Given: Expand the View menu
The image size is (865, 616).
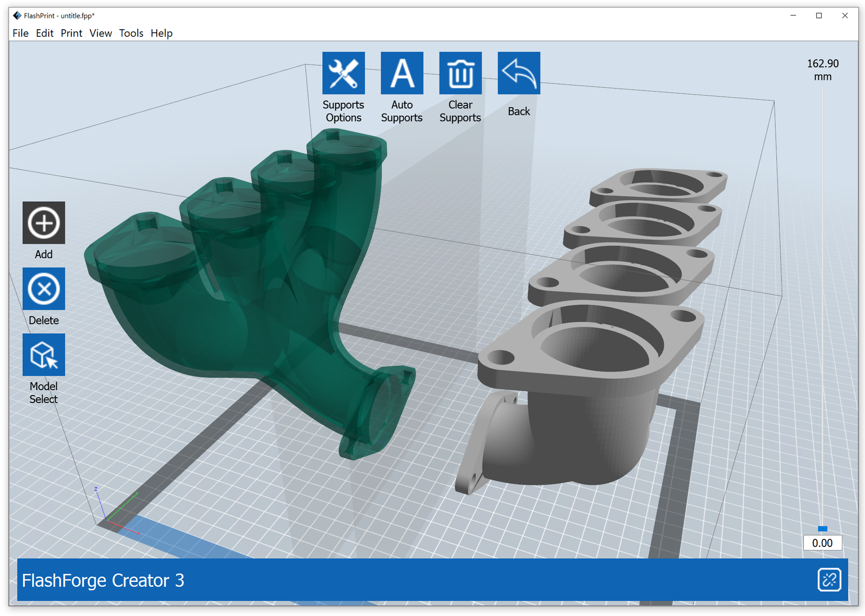Looking at the screenshot, I should point(101,34).
